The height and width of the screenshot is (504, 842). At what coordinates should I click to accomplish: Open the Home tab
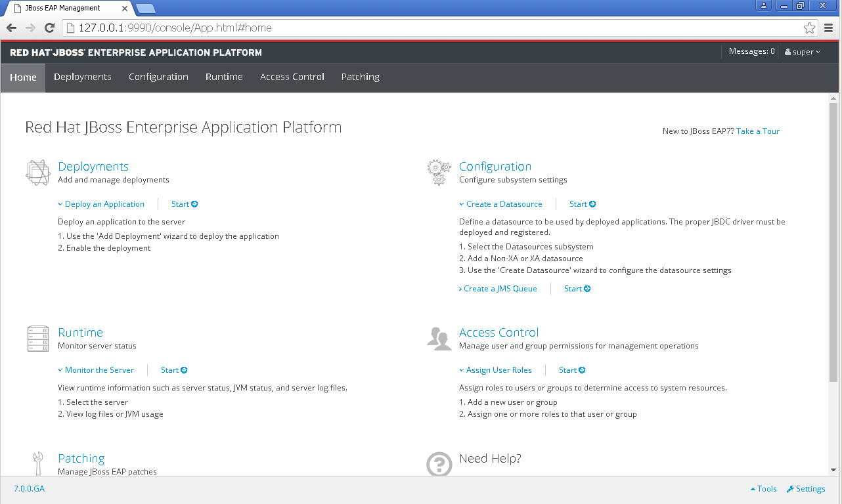[23, 77]
